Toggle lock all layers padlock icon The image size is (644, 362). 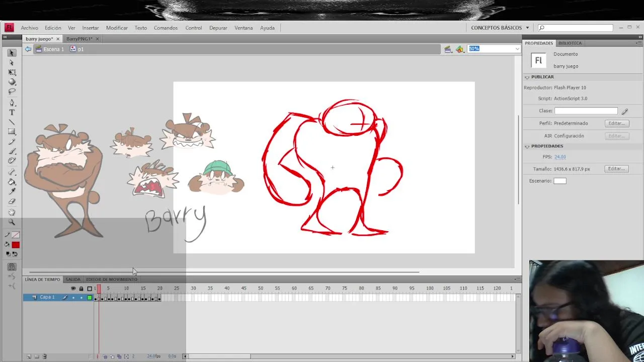[x=82, y=289]
